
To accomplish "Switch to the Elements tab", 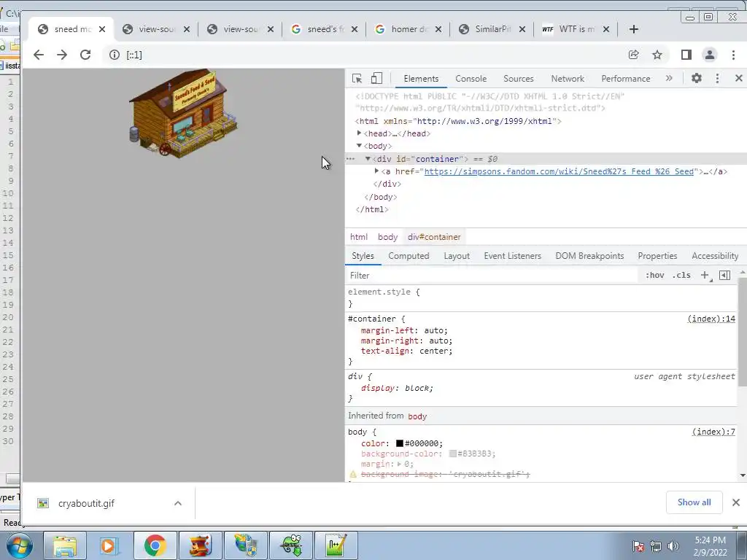I will [x=421, y=79].
